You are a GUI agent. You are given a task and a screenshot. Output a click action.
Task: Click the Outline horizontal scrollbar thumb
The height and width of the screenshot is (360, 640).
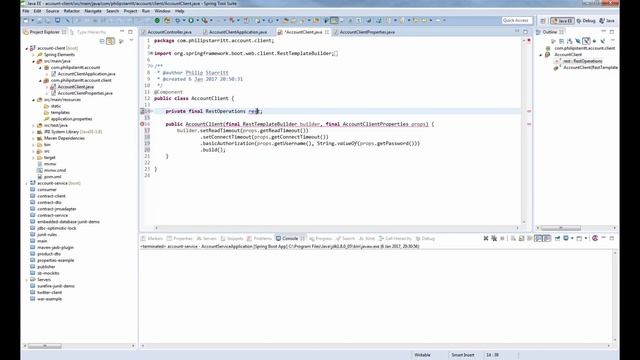coord(560,228)
